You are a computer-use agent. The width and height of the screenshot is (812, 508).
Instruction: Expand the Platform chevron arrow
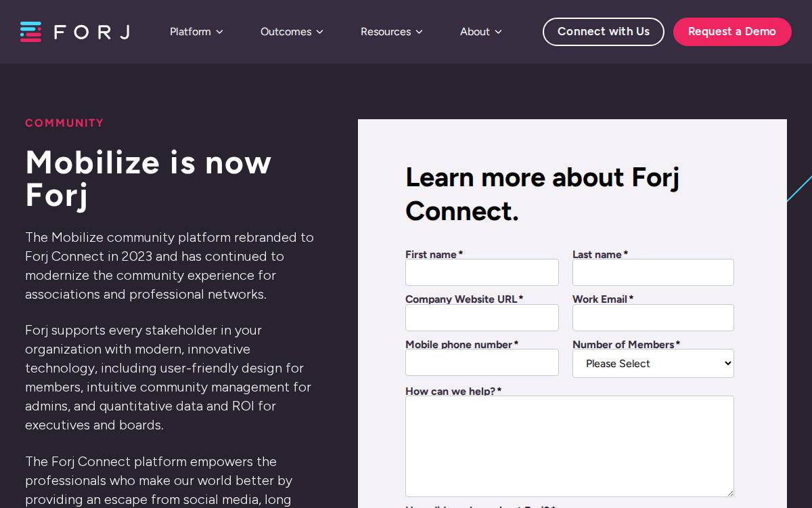pyautogui.click(x=219, y=32)
